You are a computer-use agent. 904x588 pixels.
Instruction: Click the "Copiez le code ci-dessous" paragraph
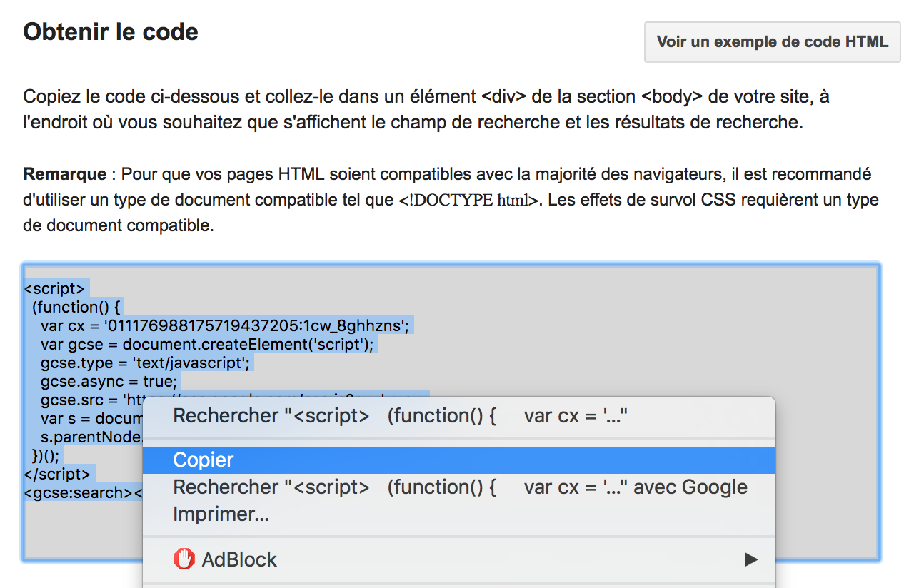[426, 109]
